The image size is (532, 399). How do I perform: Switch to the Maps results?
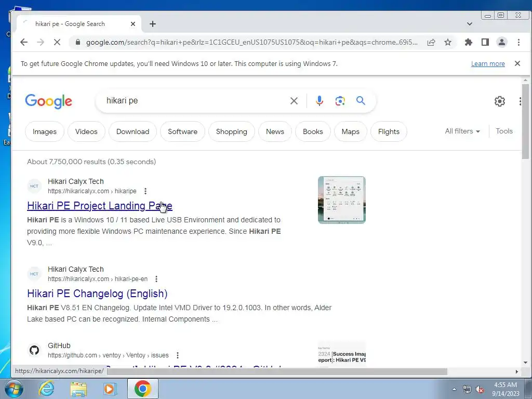(351, 131)
